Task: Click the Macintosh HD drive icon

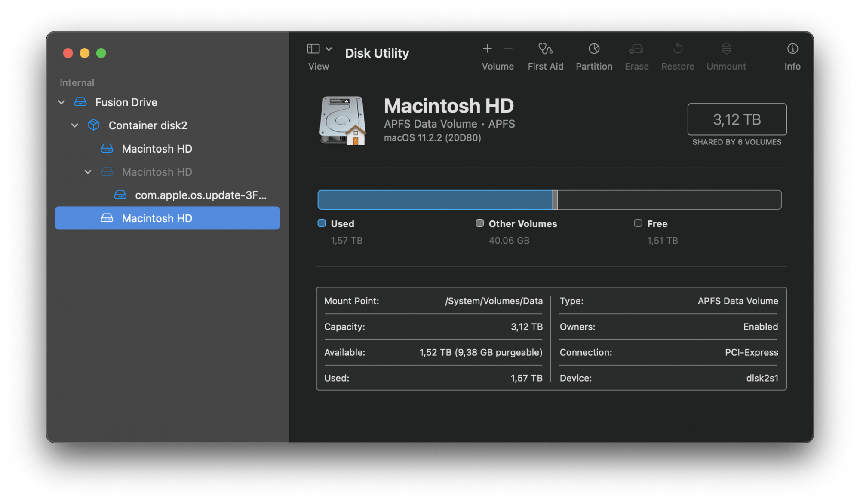Action: tap(342, 121)
